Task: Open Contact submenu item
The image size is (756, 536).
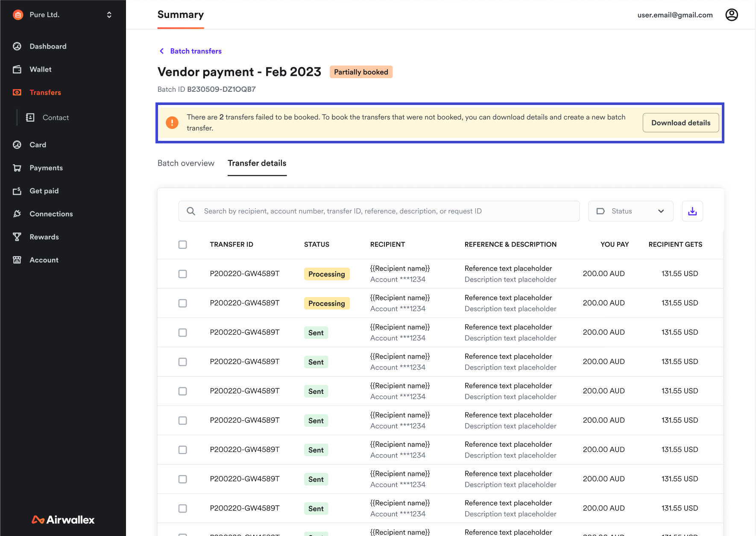Action: click(56, 117)
